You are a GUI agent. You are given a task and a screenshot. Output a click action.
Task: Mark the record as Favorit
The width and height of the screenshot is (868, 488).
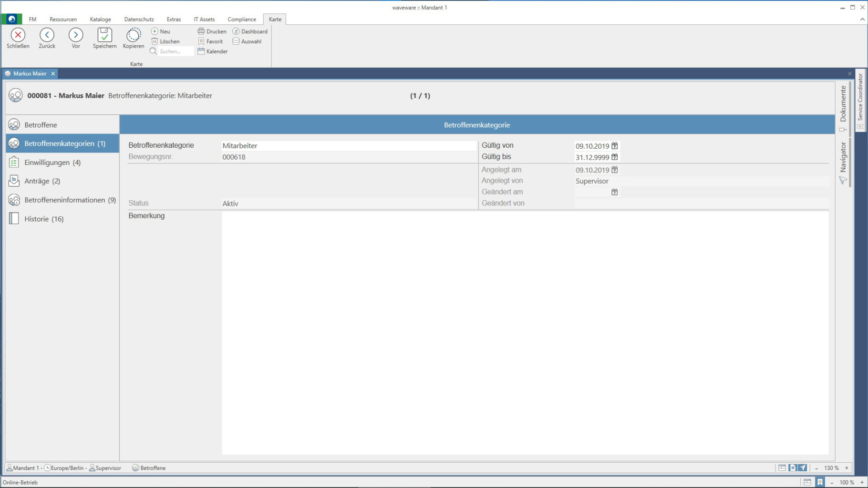[210, 41]
